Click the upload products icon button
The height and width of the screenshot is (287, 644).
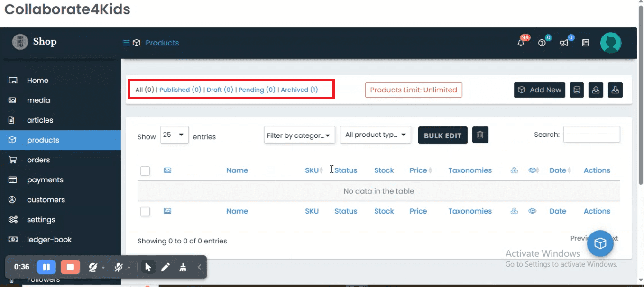click(x=596, y=90)
